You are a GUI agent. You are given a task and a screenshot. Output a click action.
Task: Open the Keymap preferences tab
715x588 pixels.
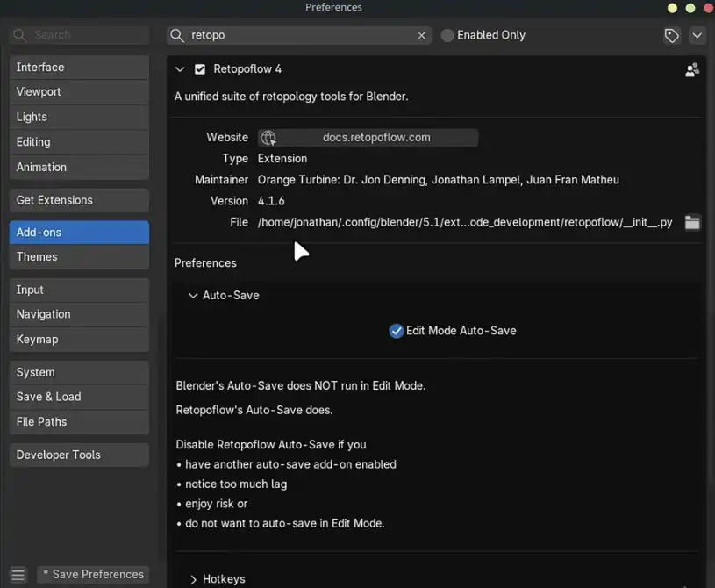79,340
